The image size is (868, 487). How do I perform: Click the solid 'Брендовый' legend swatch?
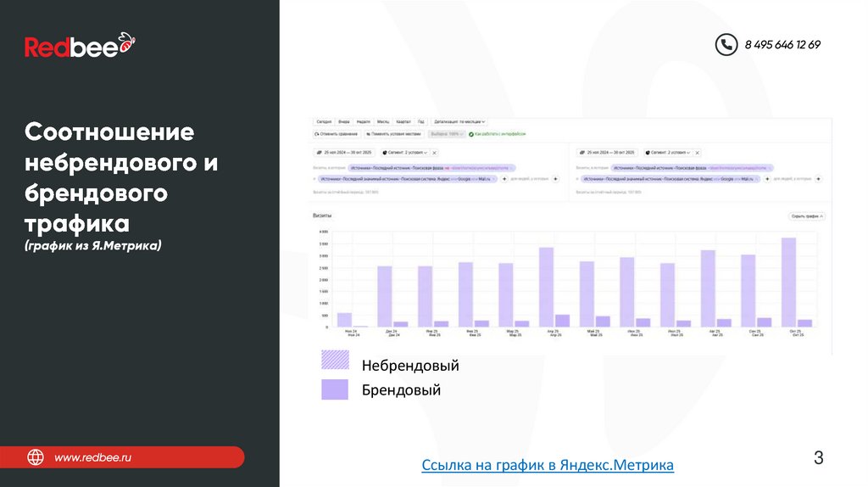coord(335,389)
